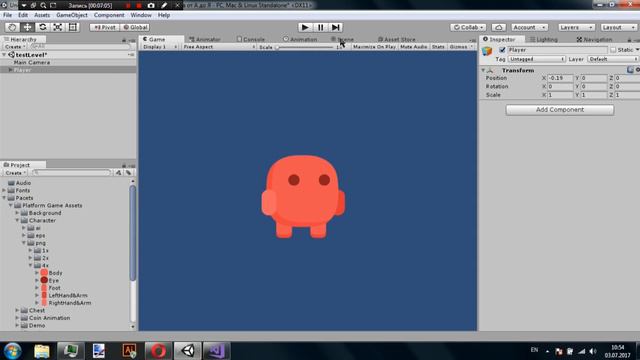640x360 pixels.
Task: Select the Hand tool in toolbar
Action: 12,27
